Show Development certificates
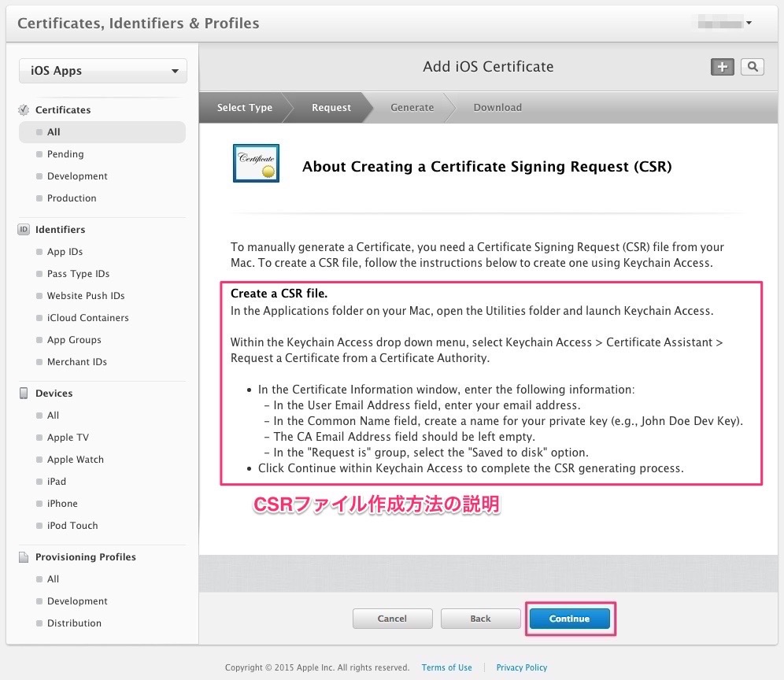The image size is (784, 680). (77, 176)
